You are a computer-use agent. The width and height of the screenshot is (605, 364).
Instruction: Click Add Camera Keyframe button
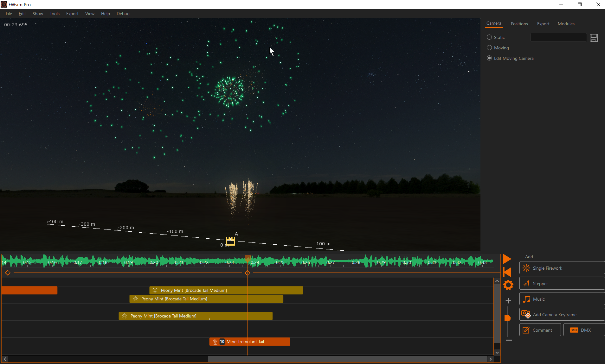[x=562, y=315]
